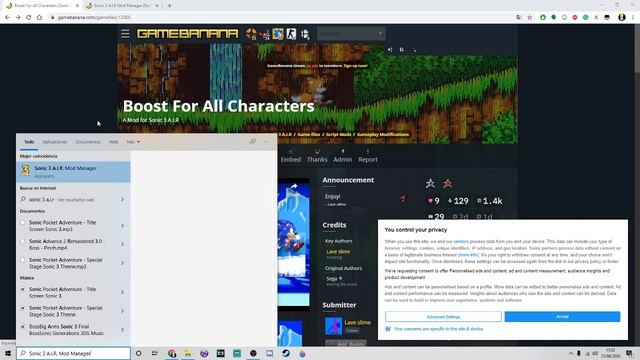Select the Web search filter tab

(113, 142)
